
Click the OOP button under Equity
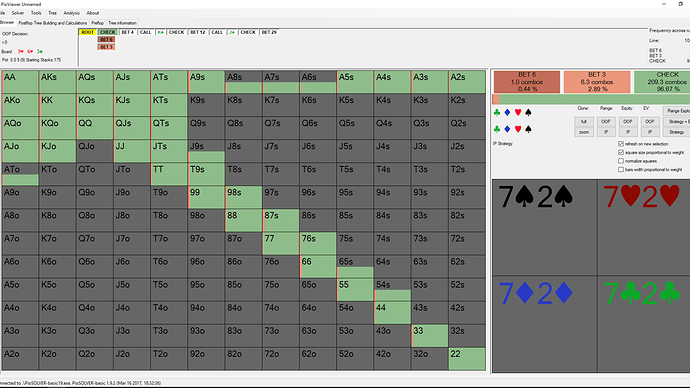(628, 121)
